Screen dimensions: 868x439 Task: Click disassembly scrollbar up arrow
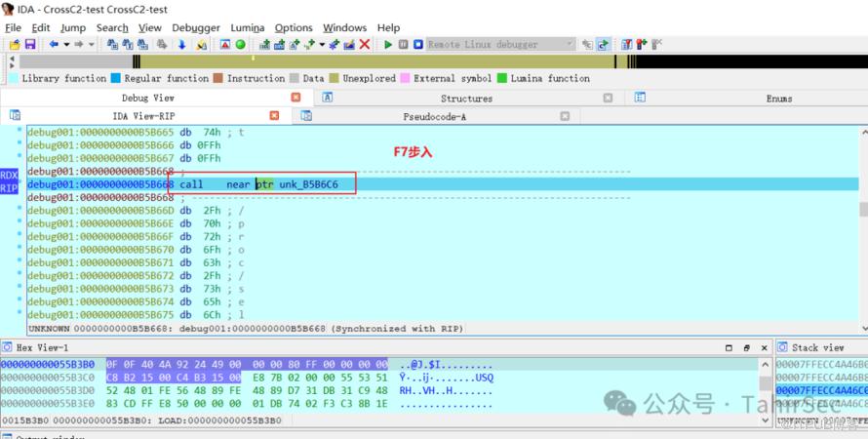click(x=863, y=132)
